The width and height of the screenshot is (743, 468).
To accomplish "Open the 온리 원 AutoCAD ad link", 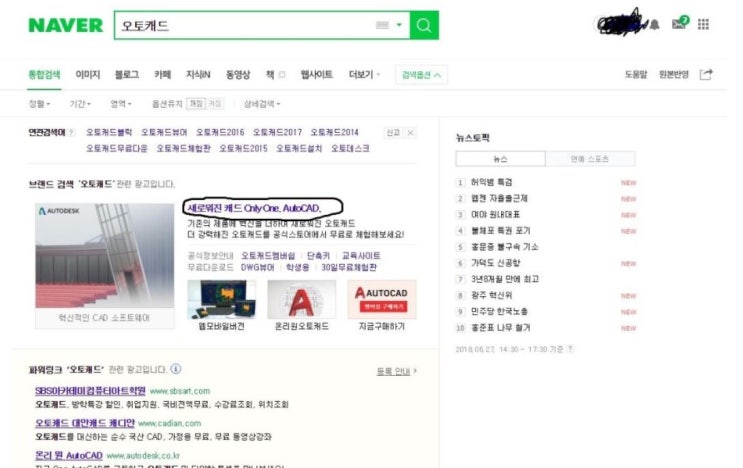I will point(69,455).
